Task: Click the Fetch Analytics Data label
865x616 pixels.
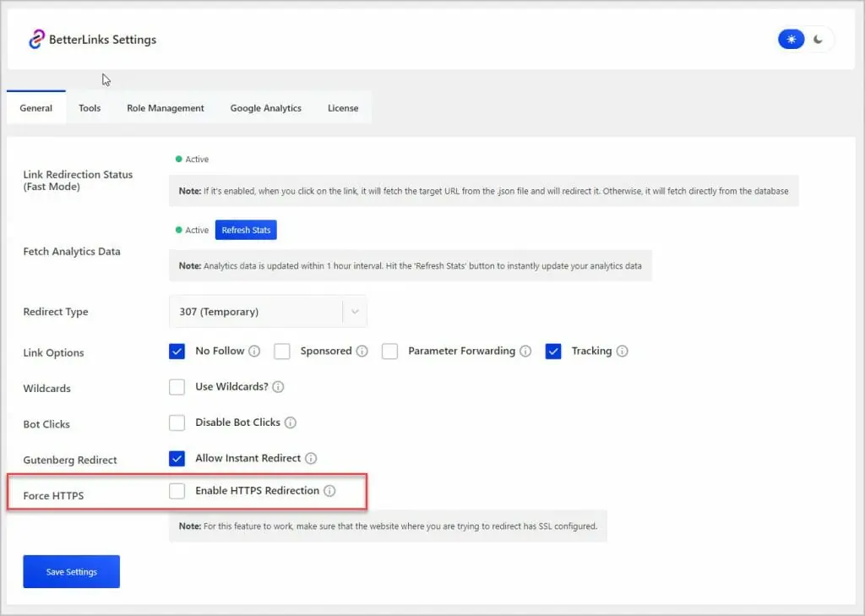Action: (x=72, y=252)
